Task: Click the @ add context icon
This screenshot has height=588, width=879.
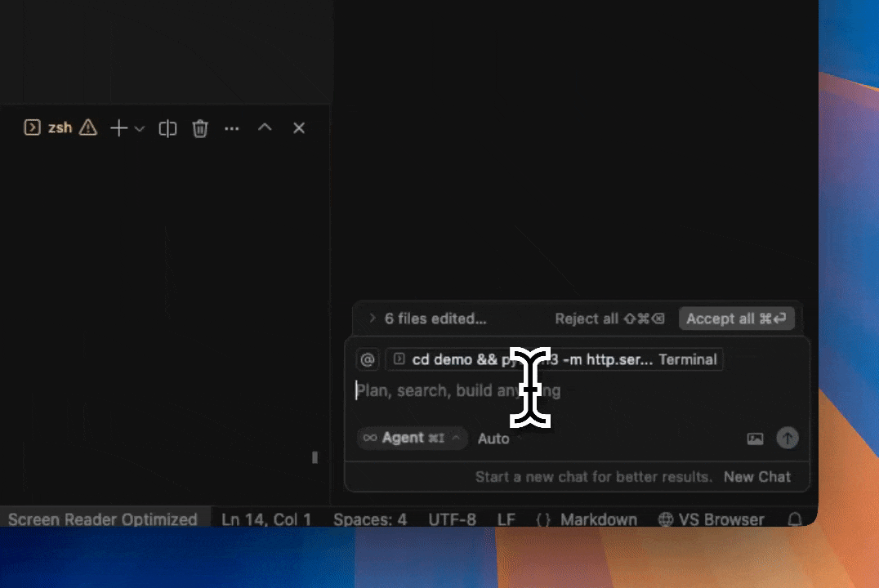Action: coord(368,359)
